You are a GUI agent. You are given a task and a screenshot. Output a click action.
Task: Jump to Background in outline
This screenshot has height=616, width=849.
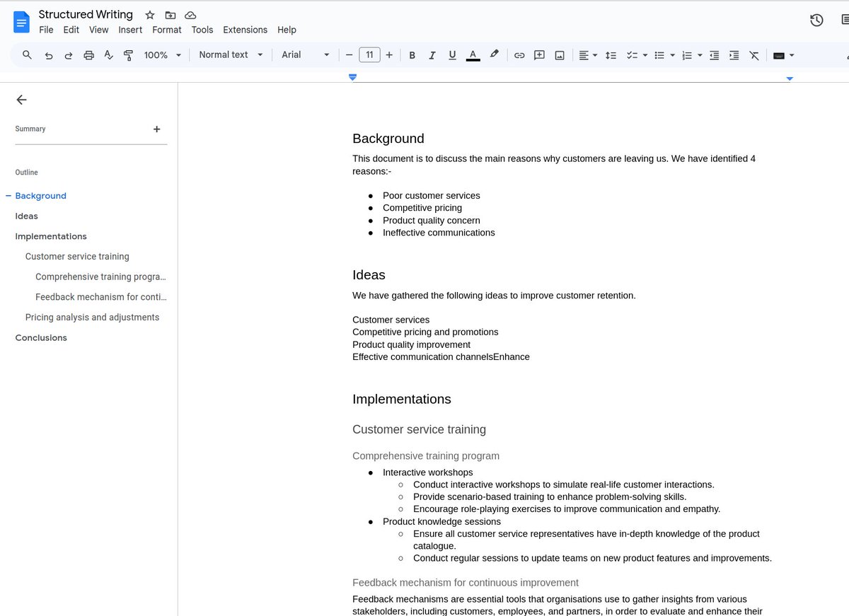(x=41, y=196)
